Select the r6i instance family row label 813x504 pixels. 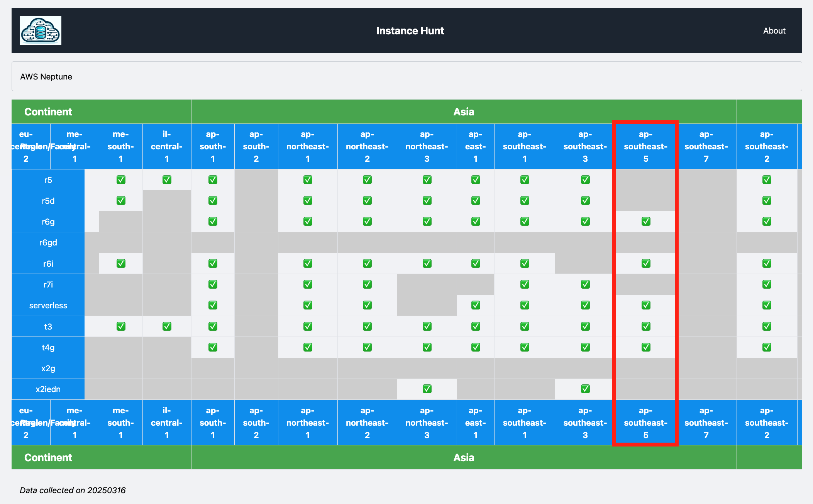[48, 264]
